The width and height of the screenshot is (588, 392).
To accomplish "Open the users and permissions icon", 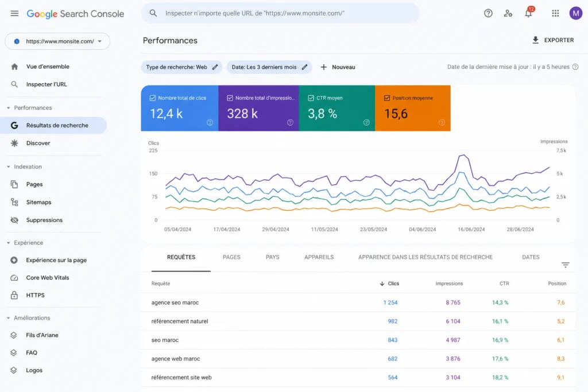I will click(508, 14).
